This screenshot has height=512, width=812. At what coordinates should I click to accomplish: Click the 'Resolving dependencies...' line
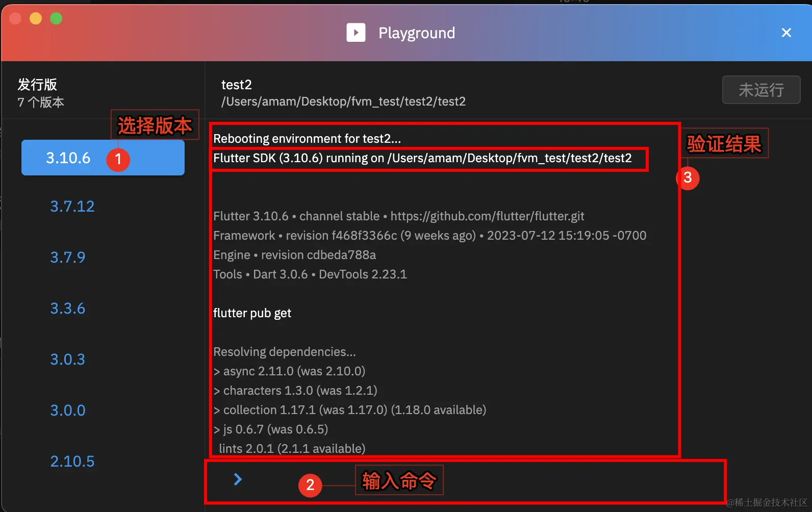(285, 352)
